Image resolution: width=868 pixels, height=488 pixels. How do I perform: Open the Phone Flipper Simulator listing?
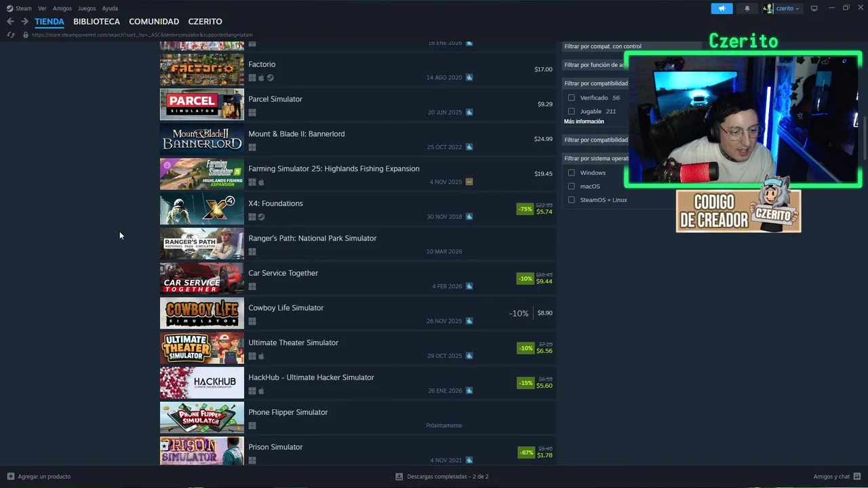(x=357, y=418)
